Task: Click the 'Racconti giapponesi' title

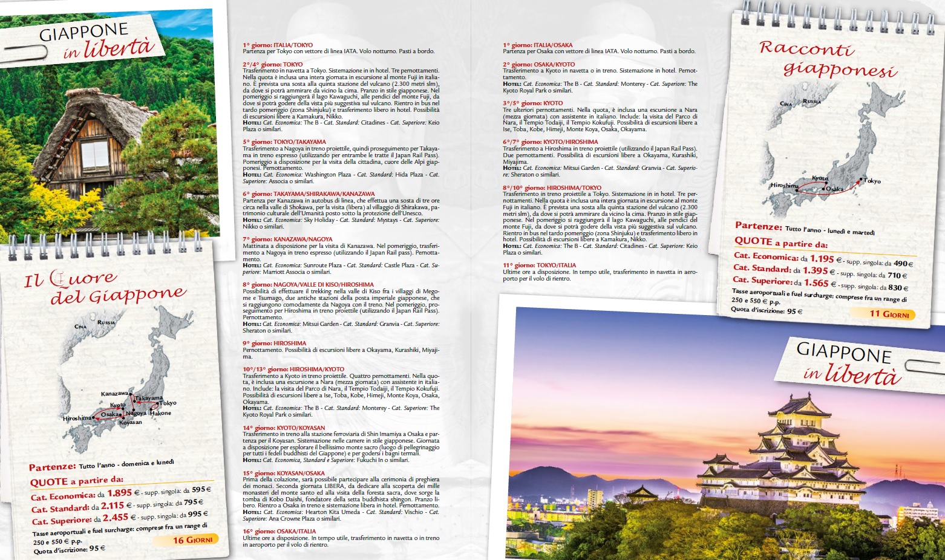Action: point(828,59)
